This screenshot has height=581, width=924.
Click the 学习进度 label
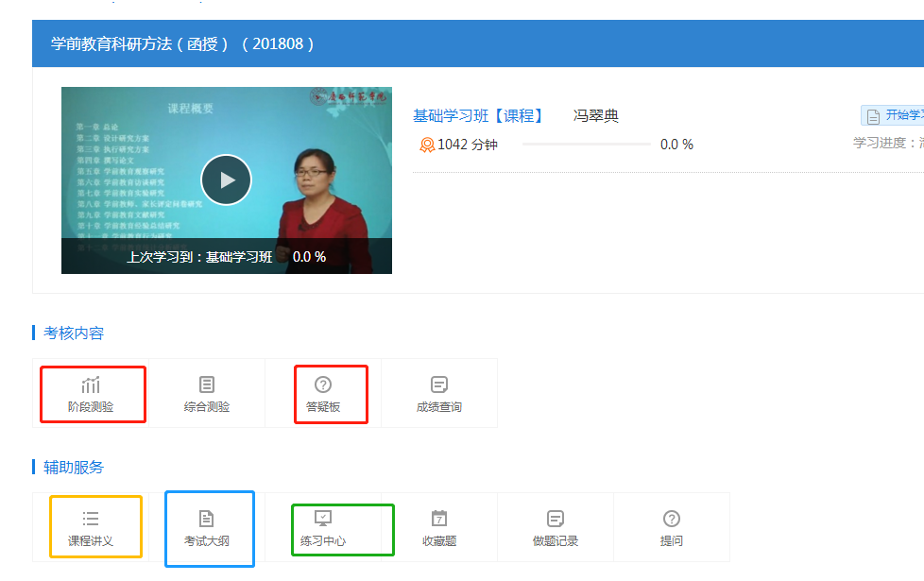click(881, 143)
